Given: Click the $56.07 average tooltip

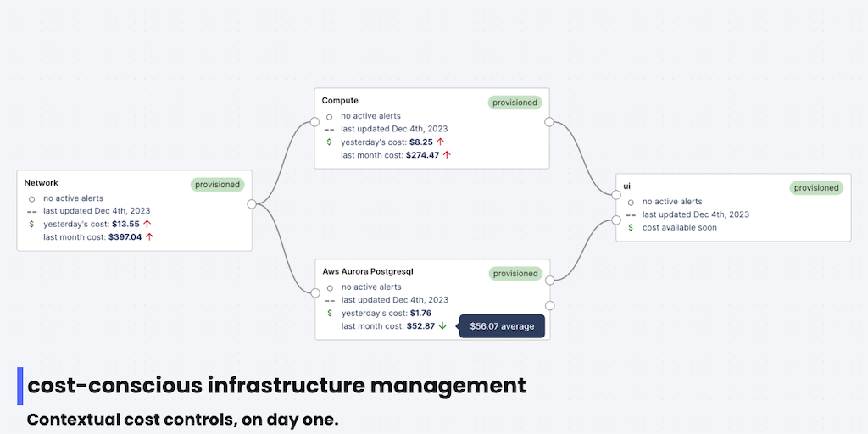Looking at the screenshot, I should (x=502, y=326).
